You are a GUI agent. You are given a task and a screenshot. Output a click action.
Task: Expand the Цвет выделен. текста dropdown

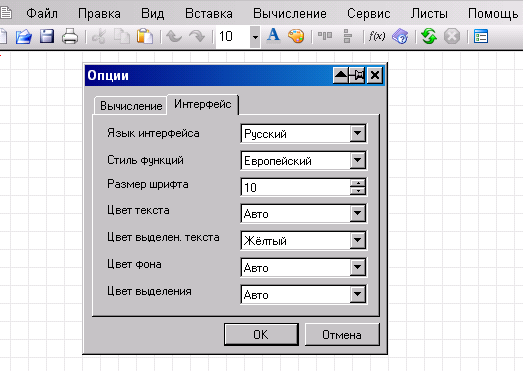[x=358, y=240]
